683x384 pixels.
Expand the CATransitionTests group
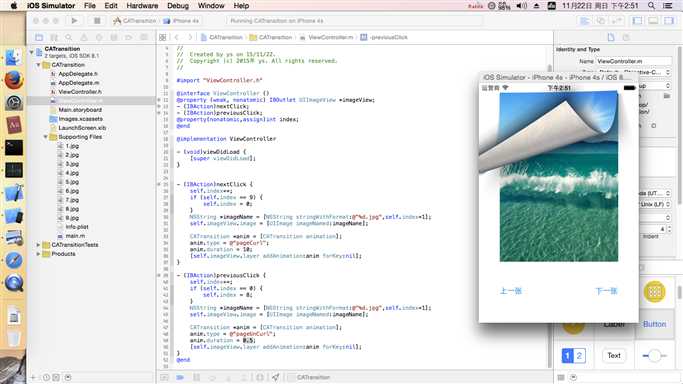point(38,245)
